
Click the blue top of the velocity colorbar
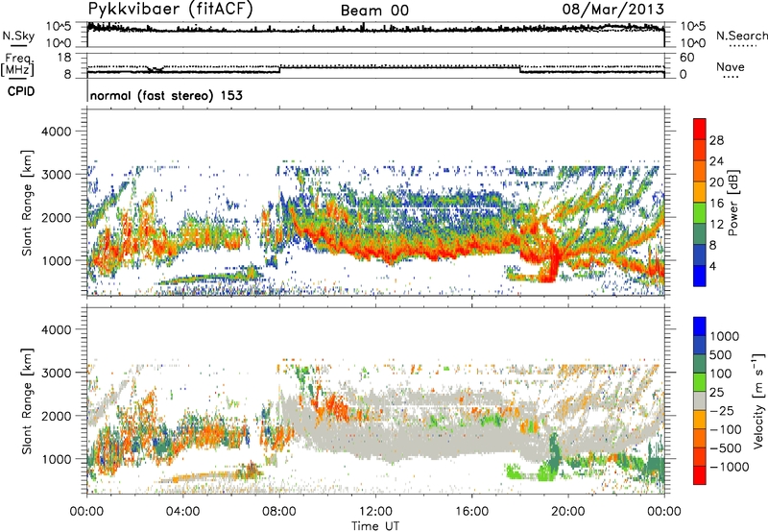700,326
